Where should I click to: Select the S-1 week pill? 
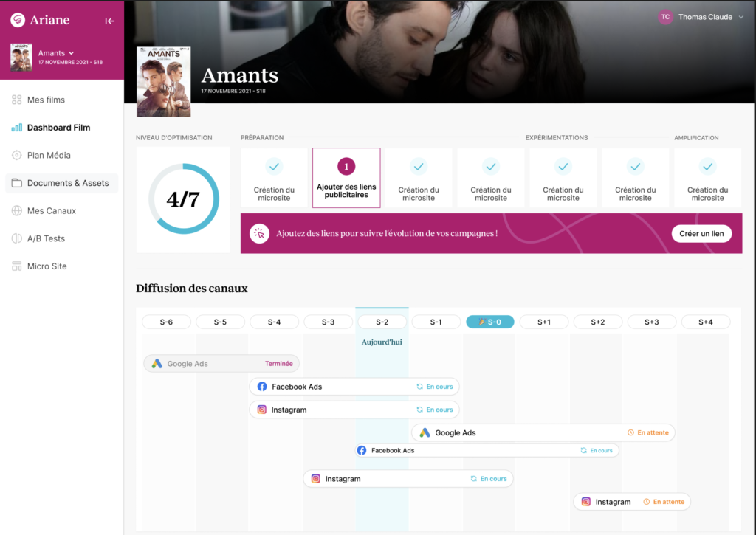coord(436,322)
